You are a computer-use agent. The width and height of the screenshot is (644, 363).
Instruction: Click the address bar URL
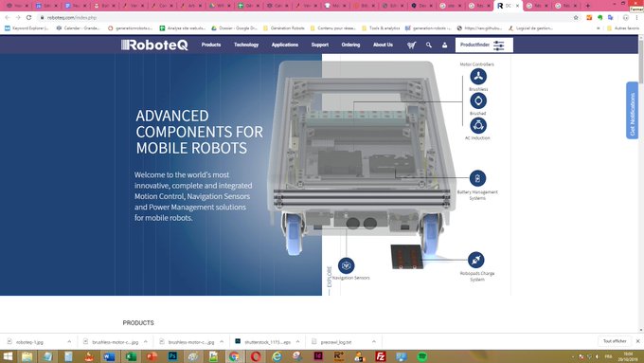coord(72,18)
